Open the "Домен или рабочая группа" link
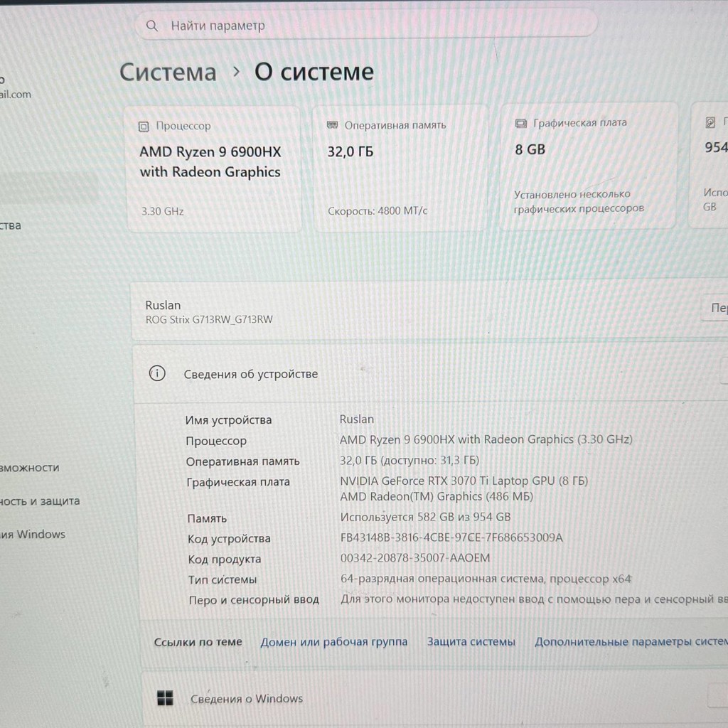This screenshot has width=728, height=728. pos(334,642)
